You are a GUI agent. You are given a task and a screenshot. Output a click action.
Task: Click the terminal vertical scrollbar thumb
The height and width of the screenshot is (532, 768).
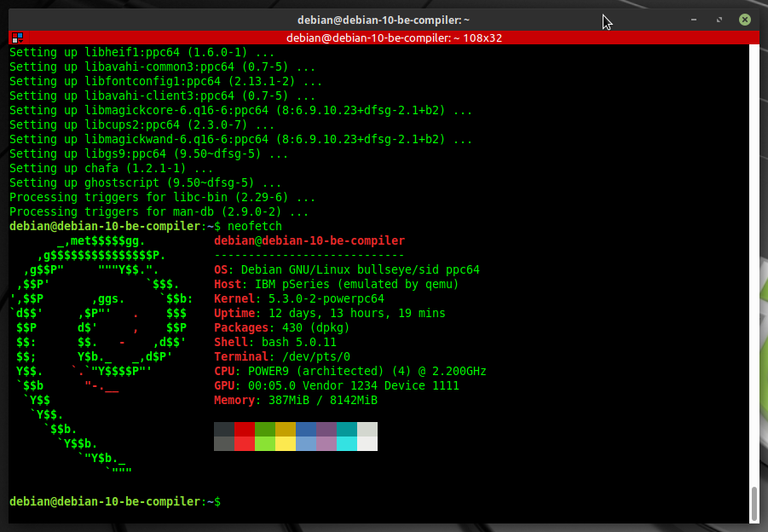click(x=754, y=503)
